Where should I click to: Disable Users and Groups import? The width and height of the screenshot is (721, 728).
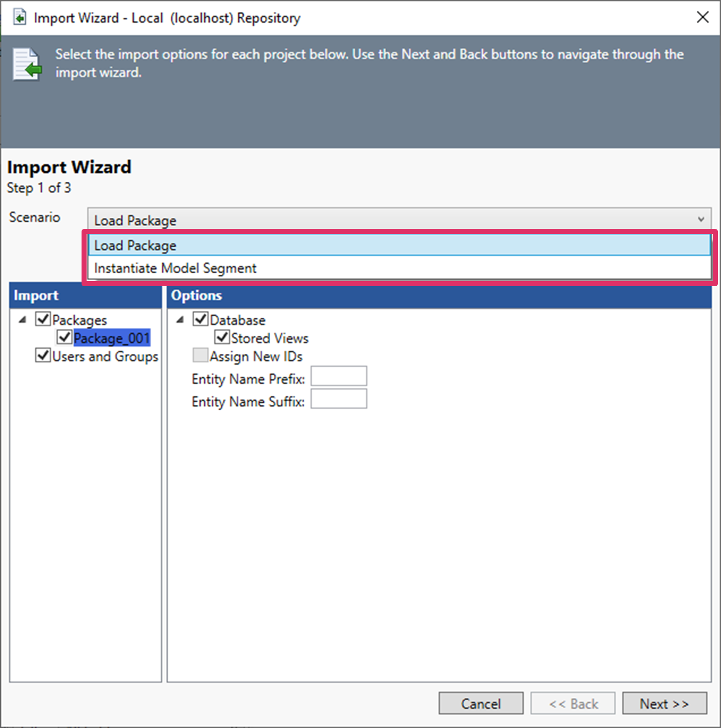[43, 355]
